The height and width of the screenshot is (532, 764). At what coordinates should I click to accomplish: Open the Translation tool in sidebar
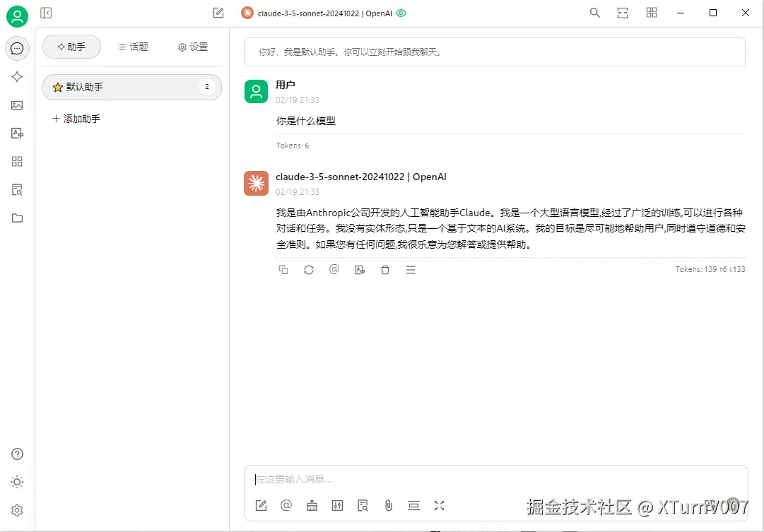17,133
